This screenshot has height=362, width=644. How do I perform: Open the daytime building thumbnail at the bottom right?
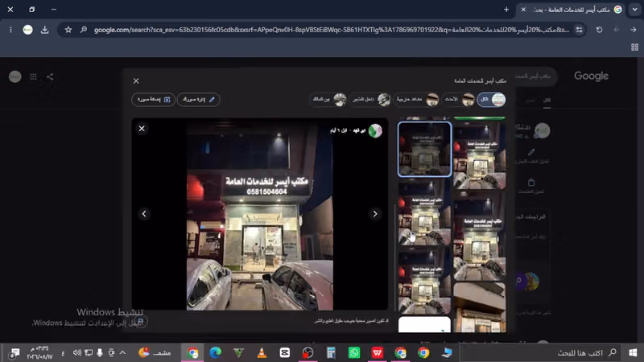[x=479, y=307]
